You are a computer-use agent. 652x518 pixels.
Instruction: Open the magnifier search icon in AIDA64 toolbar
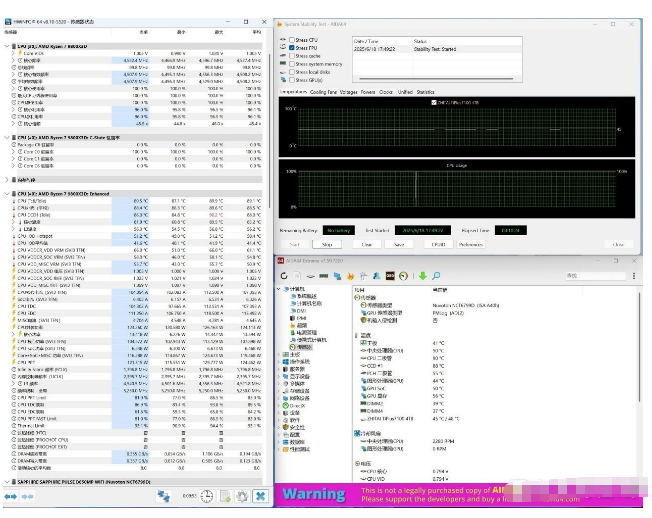coord(435,276)
